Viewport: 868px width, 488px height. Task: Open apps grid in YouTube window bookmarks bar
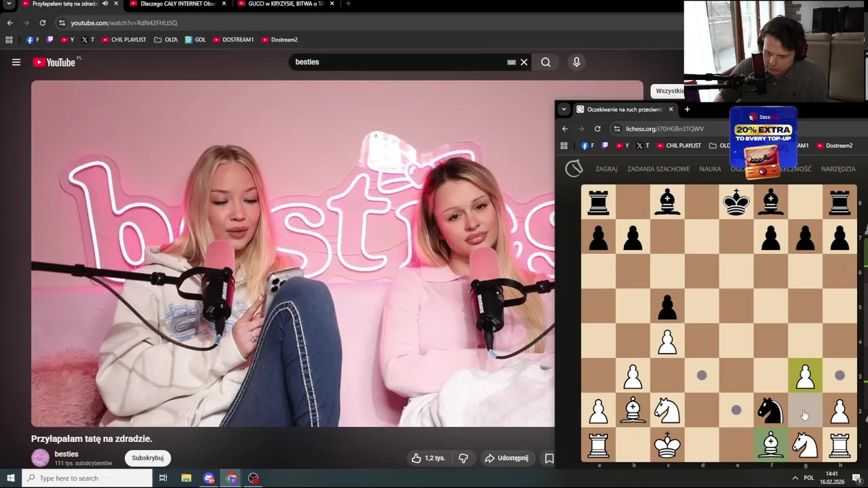click(x=9, y=40)
